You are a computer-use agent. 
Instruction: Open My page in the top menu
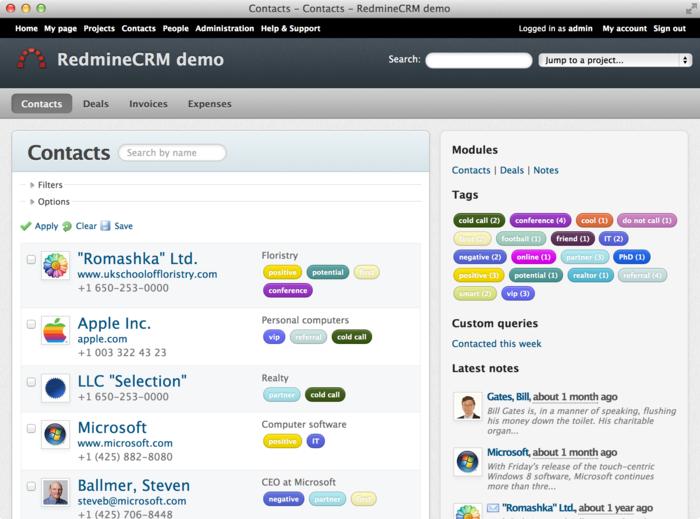point(60,29)
